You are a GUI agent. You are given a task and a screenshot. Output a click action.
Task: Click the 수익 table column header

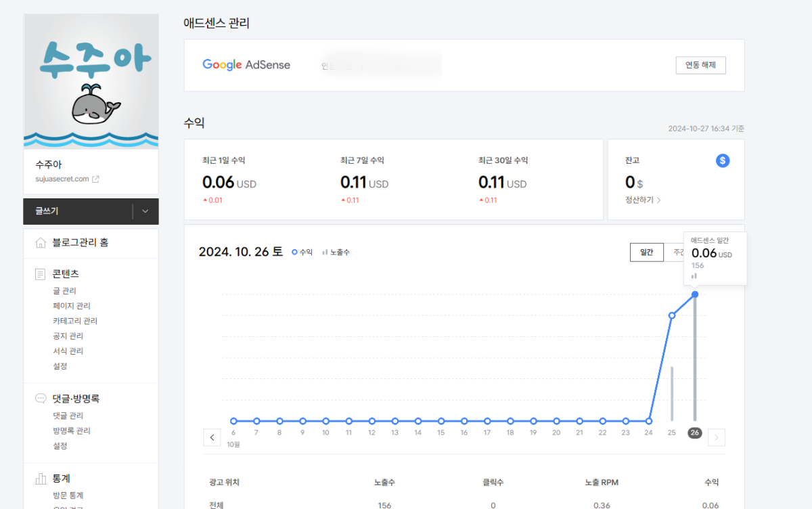click(x=711, y=483)
